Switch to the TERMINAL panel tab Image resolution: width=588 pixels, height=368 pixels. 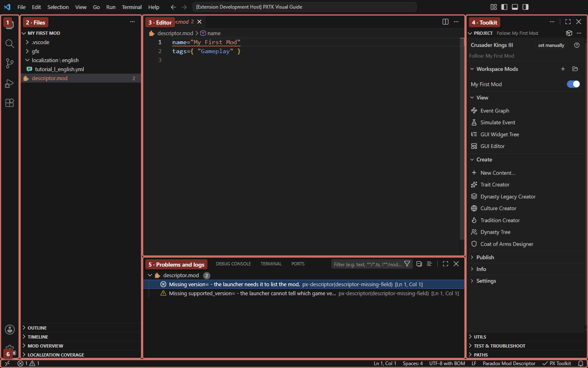tap(271, 264)
